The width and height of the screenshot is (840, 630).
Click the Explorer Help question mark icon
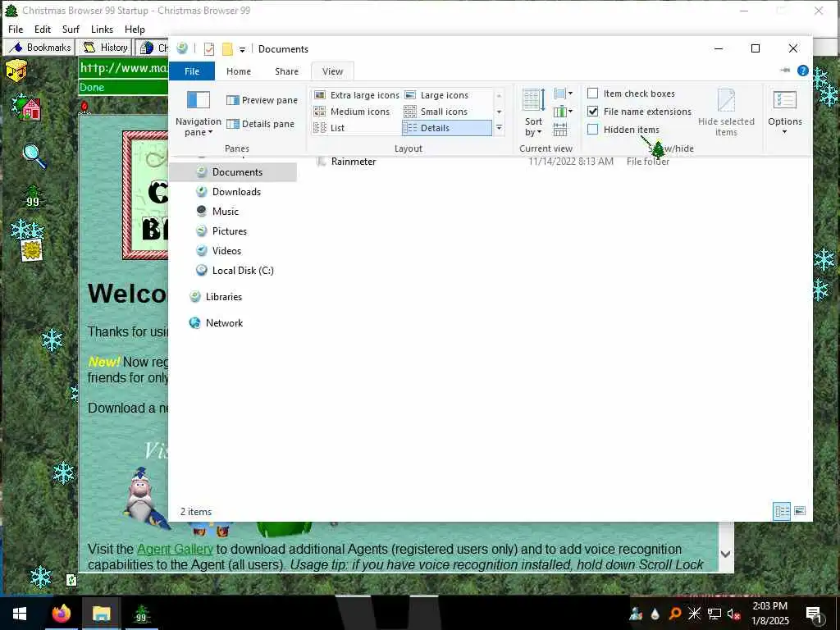point(802,71)
